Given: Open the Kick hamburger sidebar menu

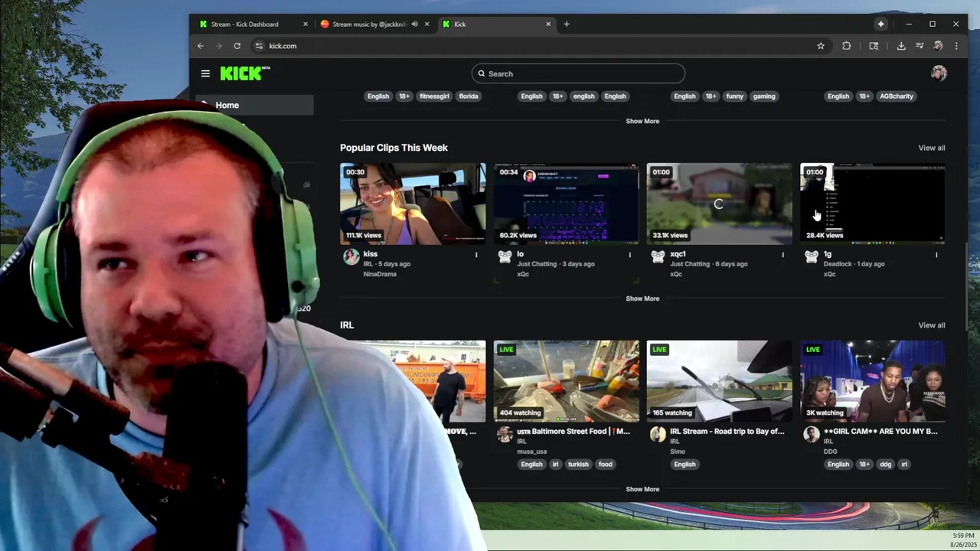Looking at the screenshot, I should click(x=205, y=73).
